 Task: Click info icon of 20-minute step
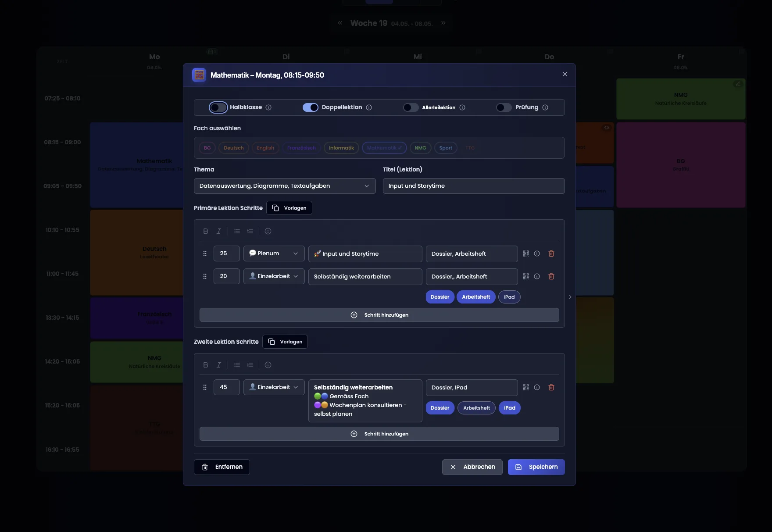tap(537, 276)
